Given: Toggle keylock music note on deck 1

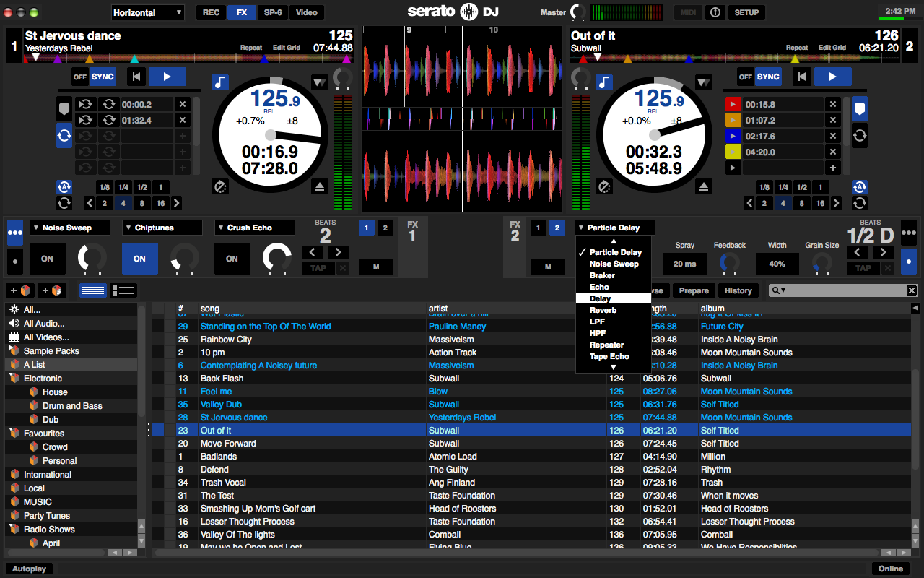Looking at the screenshot, I should tap(220, 82).
